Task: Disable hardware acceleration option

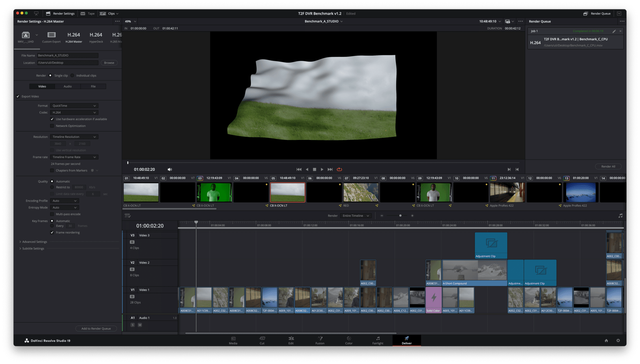Action: pyautogui.click(x=52, y=119)
